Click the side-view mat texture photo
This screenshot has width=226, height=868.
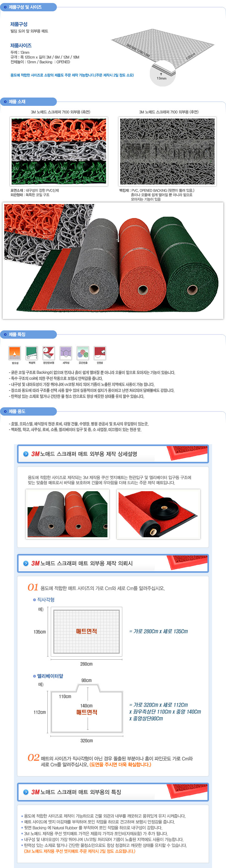coord(59,151)
